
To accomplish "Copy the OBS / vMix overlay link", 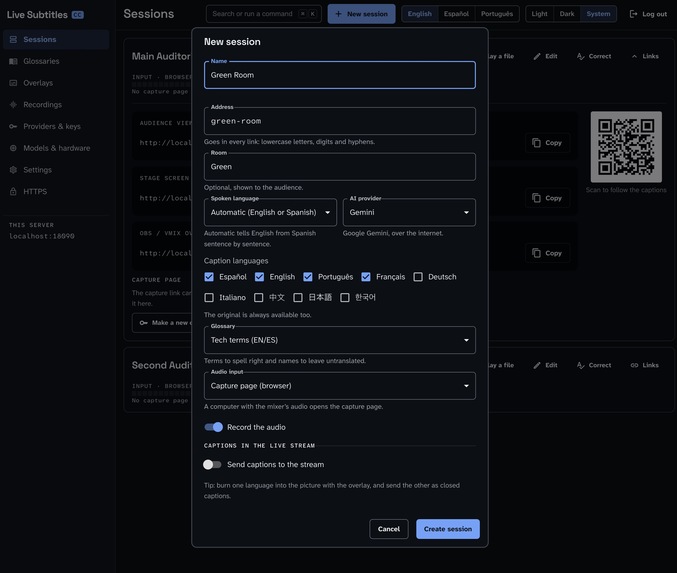I will point(547,253).
